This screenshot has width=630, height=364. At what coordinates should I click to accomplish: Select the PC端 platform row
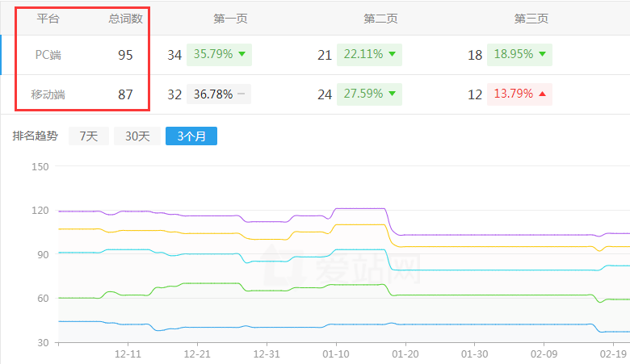click(48, 55)
